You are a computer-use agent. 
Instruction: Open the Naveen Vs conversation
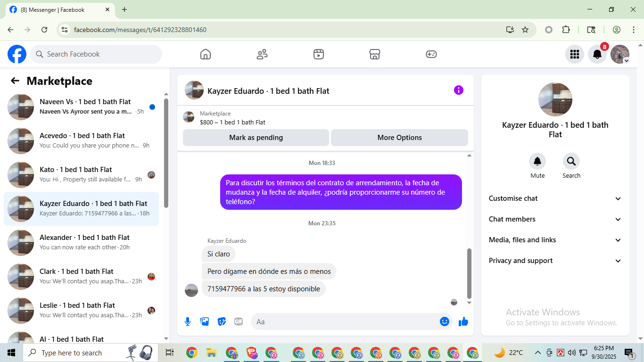click(x=81, y=107)
